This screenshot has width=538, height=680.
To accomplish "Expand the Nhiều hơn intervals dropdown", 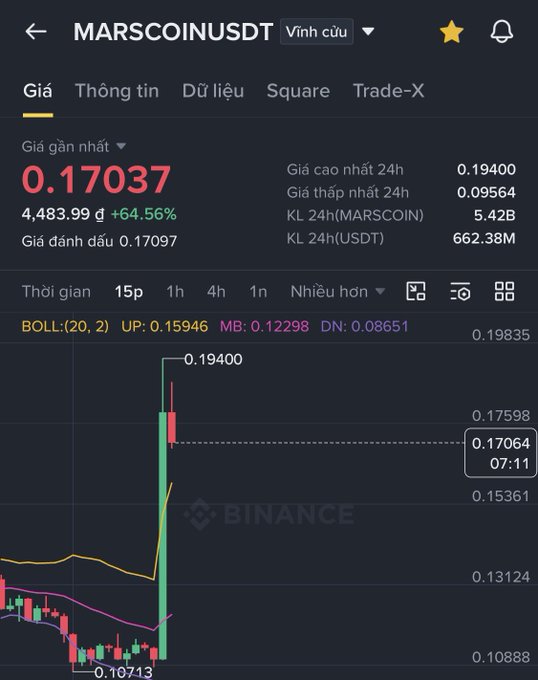I will [x=337, y=291].
